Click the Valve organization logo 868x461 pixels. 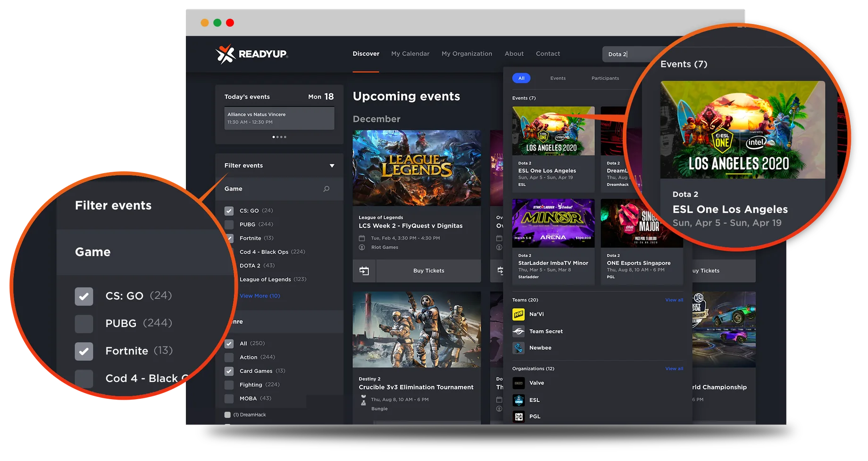518,383
